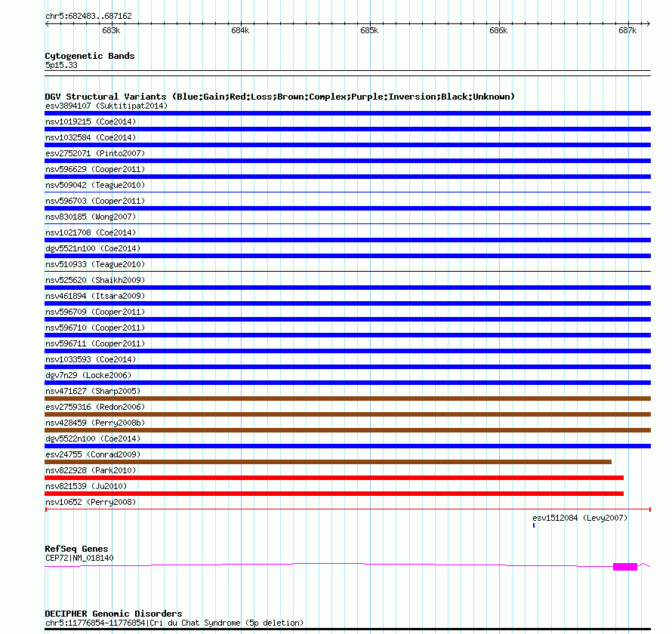Click the small blue esv1512084 variant mark

(534, 525)
